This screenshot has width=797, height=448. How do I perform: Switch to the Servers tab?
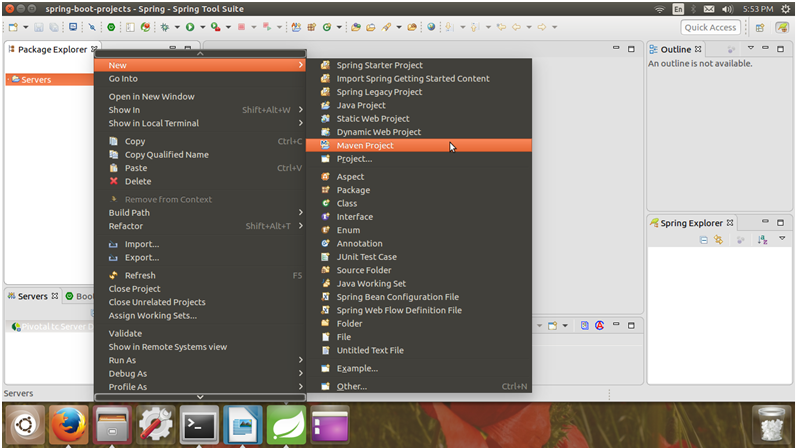[32, 296]
